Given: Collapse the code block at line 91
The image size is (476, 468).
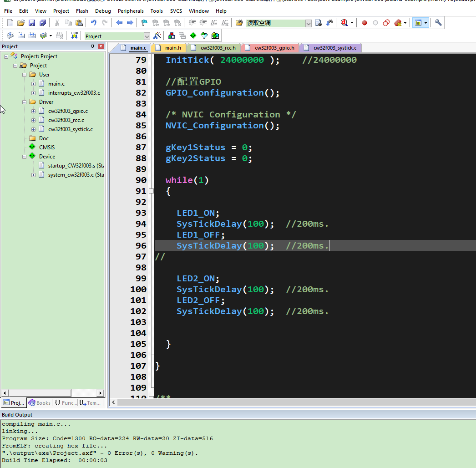Looking at the screenshot, I should [152, 191].
